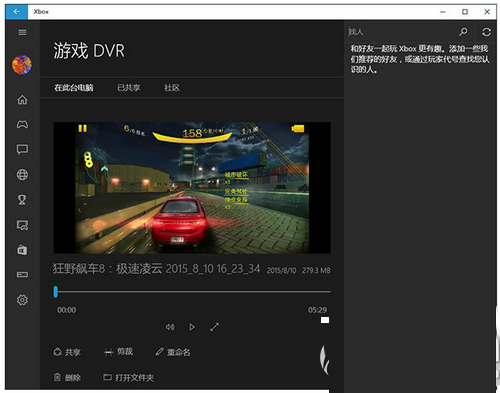Expand video to full screen
The height and width of the screenshot is (393, 500).
[x=214, y=327]
